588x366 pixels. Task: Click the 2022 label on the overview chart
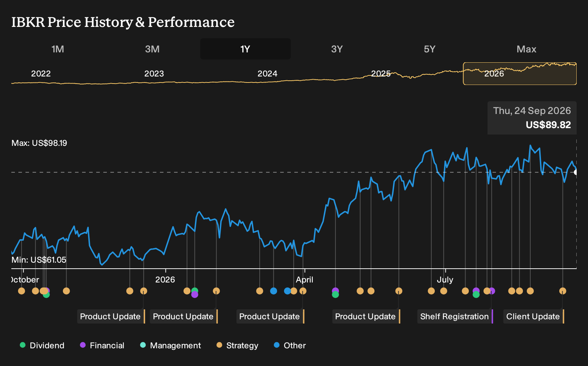pos(41,74)
